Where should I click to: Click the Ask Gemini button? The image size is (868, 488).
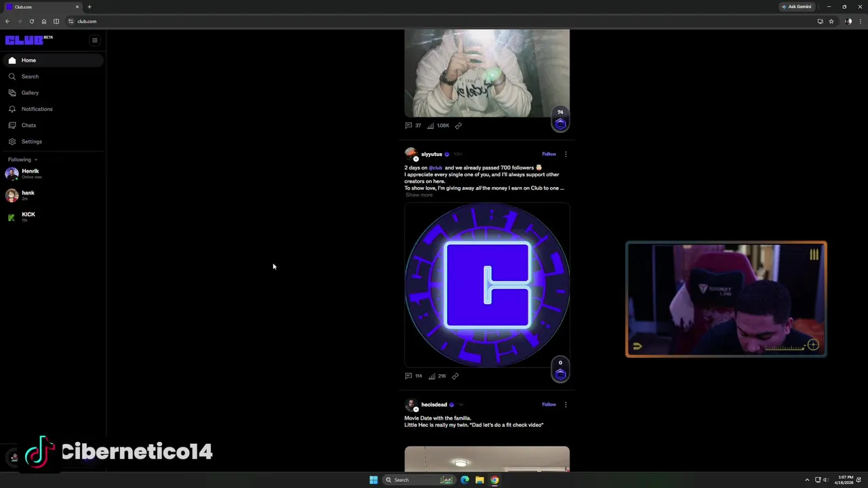click(797, 7)
